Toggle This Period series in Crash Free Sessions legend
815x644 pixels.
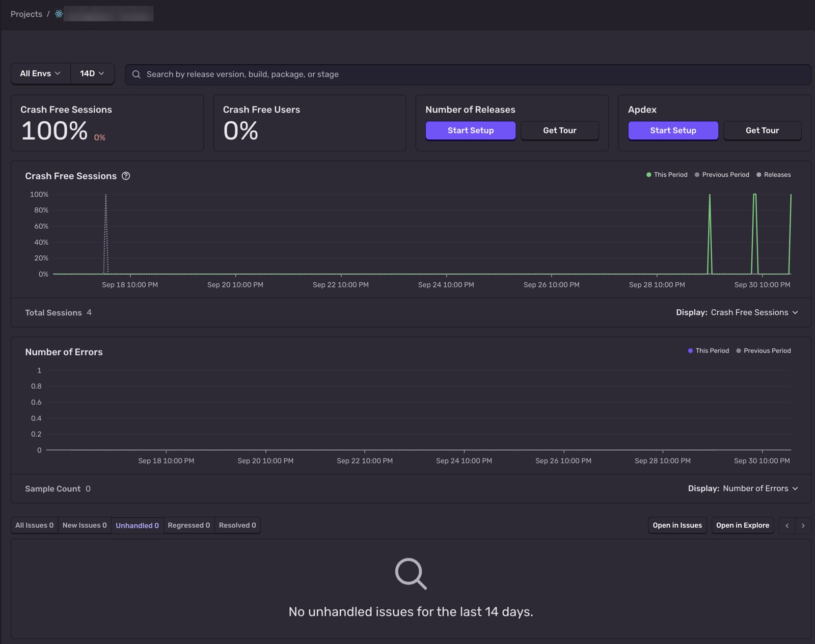[667, 175]
